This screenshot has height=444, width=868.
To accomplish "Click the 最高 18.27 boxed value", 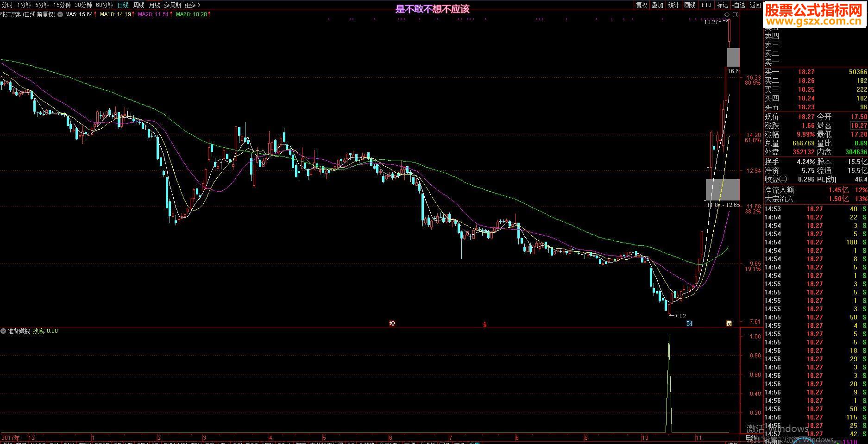I will click(x=859, y=125).
